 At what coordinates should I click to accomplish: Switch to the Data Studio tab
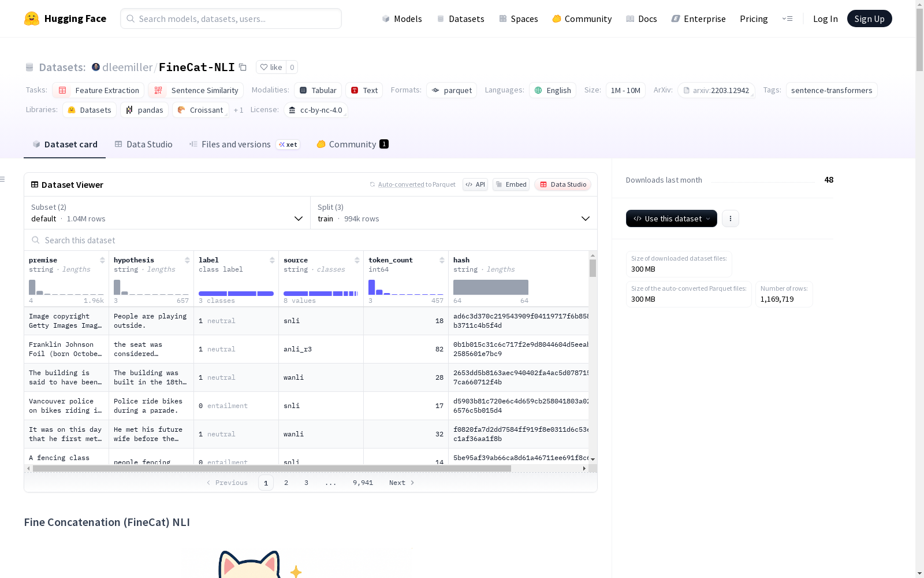click(143, 144)
